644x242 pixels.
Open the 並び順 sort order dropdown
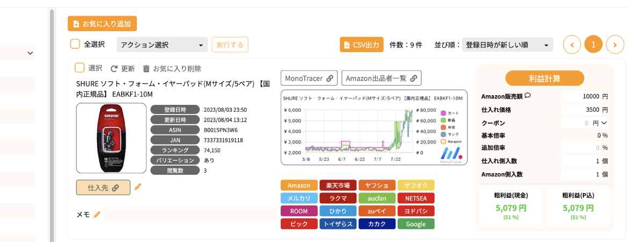(x=507, y=45)
